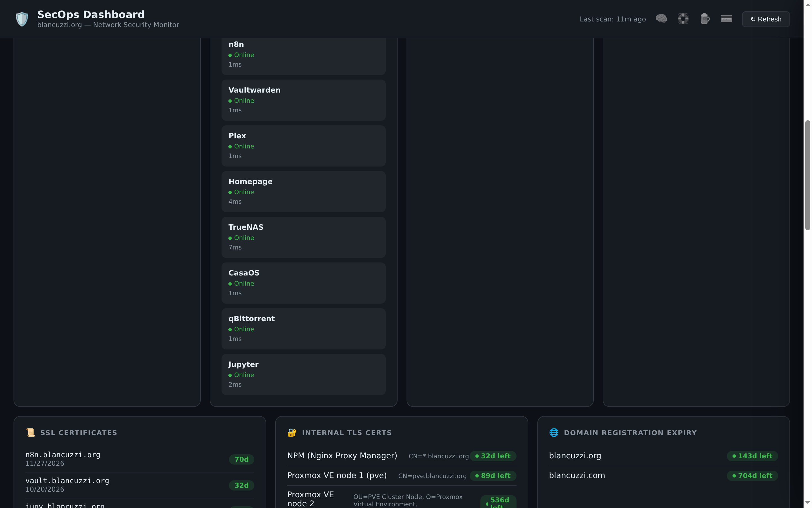Select the Jupyter service card
Screen dimensions: 812x508
pos(303,374)
